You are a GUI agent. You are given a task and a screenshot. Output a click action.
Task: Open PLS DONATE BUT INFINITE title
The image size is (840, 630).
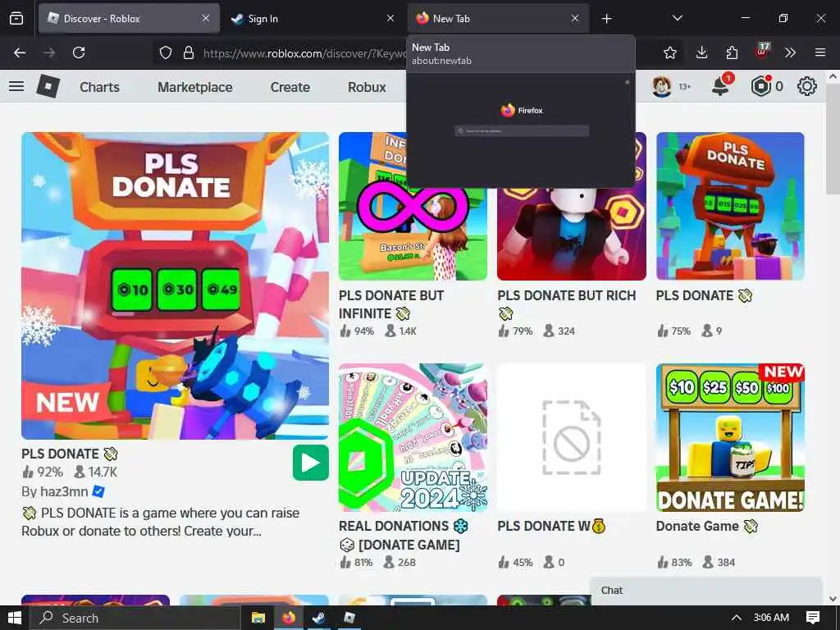[x=391, y=304]
